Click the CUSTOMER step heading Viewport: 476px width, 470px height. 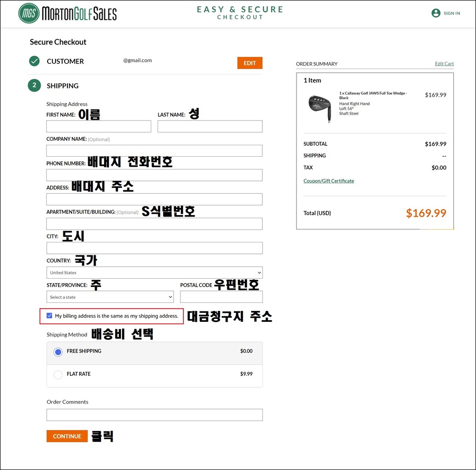point(65,61)
